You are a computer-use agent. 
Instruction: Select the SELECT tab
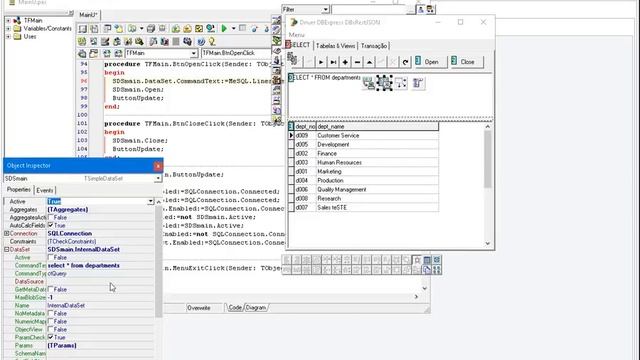pos(299,45)
